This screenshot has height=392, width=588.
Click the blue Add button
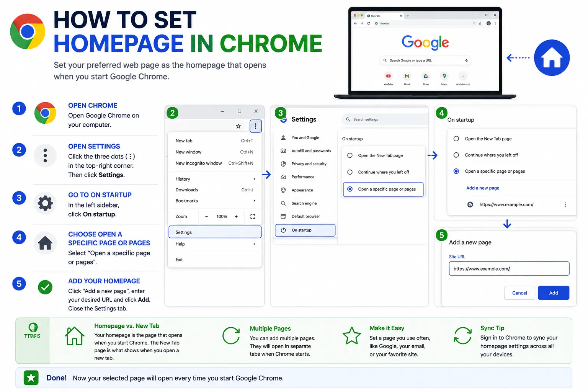click(x=554, y=293)
